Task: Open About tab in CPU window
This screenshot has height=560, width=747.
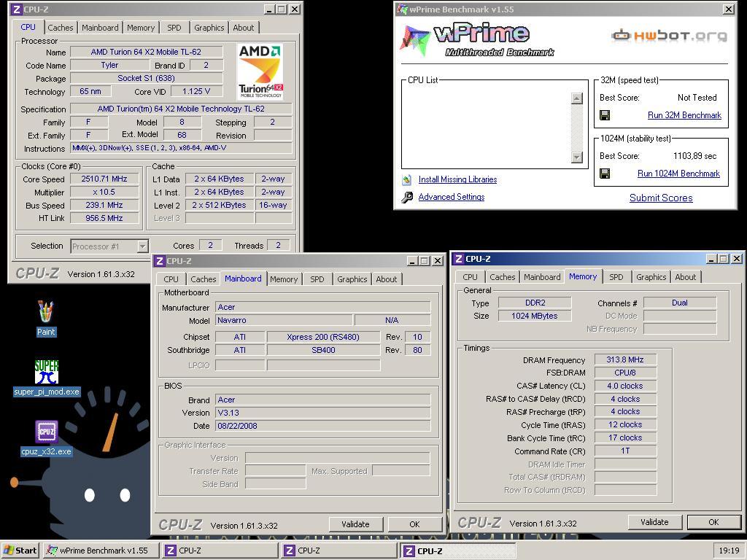Action: (244, 28)
